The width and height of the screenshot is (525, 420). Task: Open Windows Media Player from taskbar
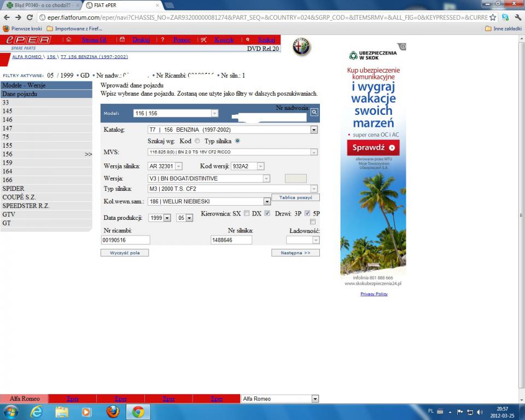tap(86, 412)
